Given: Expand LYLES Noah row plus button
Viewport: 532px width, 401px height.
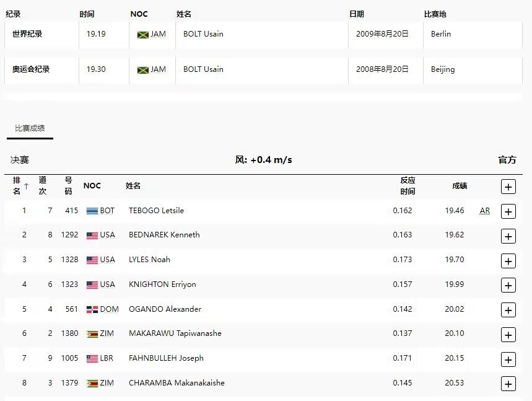Looking at the screenshot, I should click(x=508, y=261).
